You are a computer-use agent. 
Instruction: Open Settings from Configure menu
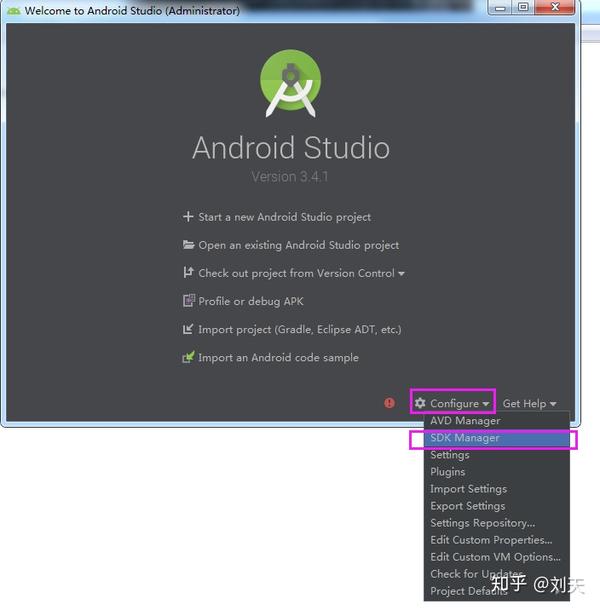click(x=496, y=455)
